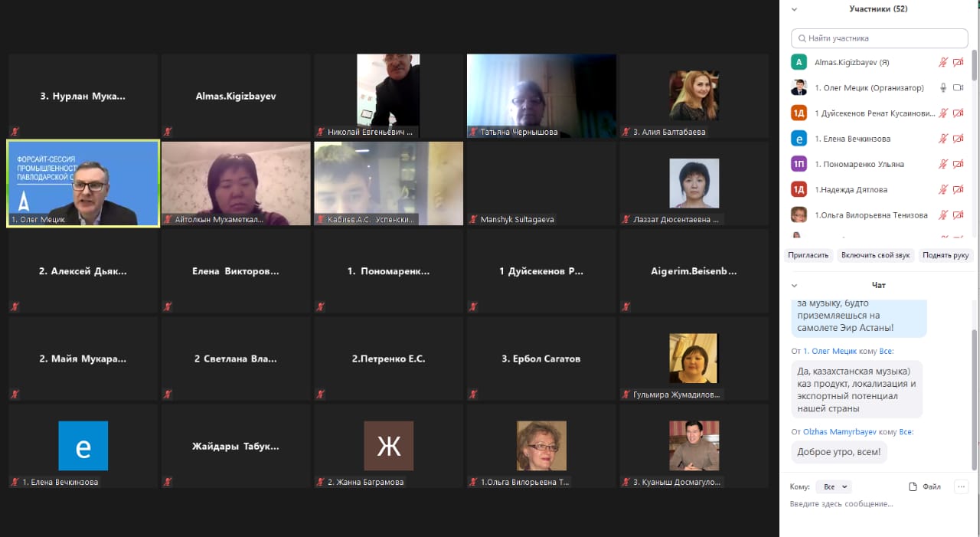Click Олег Мецик's microphone icon in participants list
Viewport: 980px width, 537px height.
(943, 88)
